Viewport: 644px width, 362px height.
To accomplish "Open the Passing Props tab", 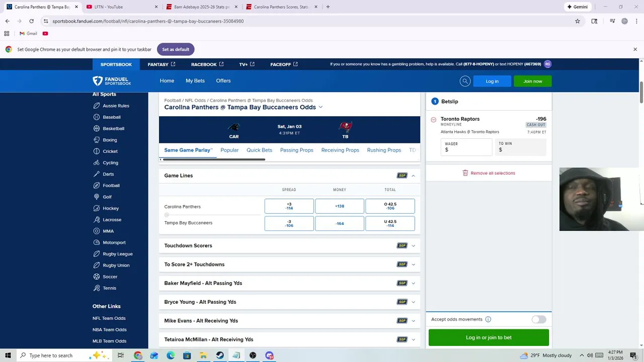I will pos(297,150).
